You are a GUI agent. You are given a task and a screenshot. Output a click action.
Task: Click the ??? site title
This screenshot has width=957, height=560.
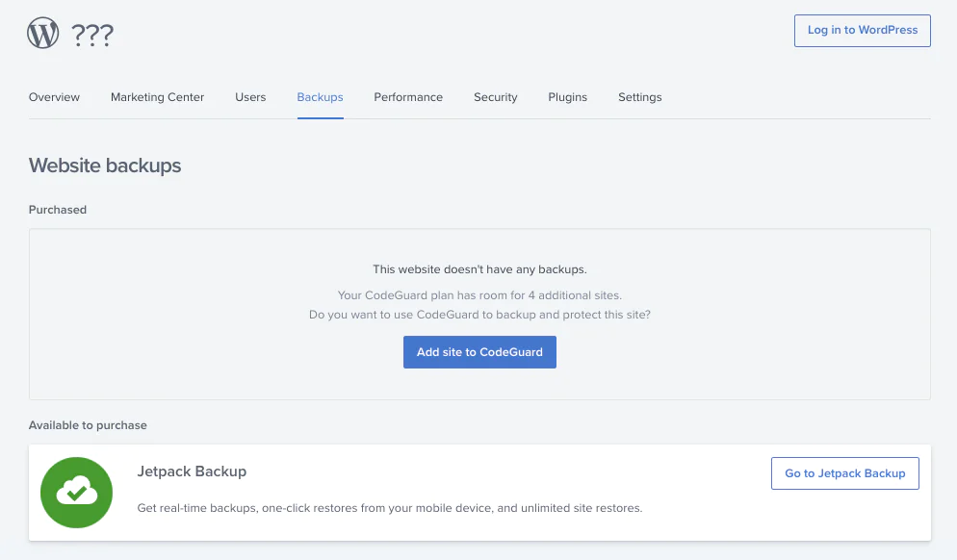pos(92,35)
